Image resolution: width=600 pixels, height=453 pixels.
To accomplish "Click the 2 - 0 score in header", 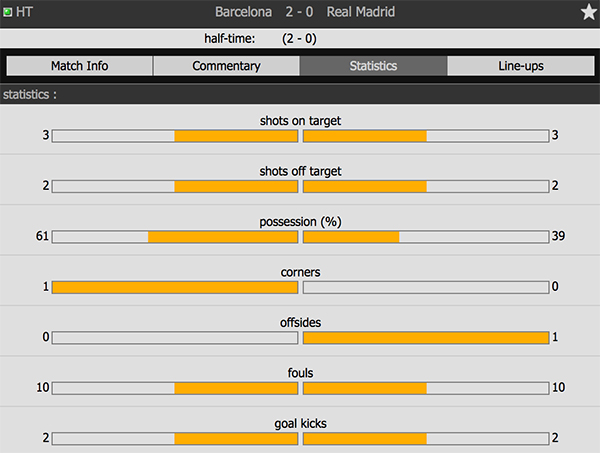I will [x=303, y=12].
